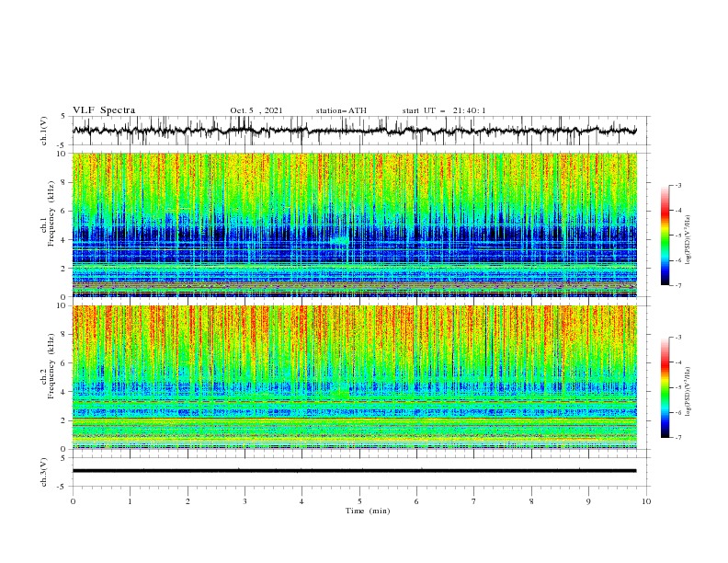Image resolution: width=728 pixels, height=563 pixels.
Task: Click the ch.2 spectrogram panel
Action: [355, 377]
